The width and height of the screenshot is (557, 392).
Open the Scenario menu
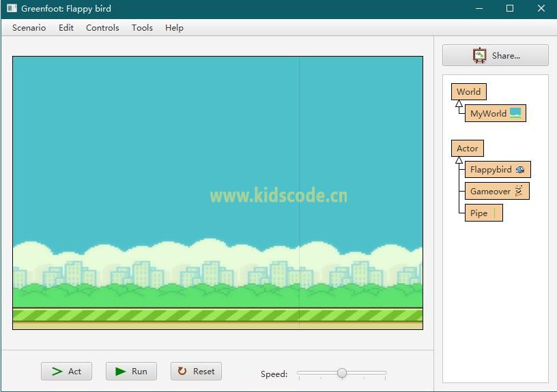coord(29,28)
